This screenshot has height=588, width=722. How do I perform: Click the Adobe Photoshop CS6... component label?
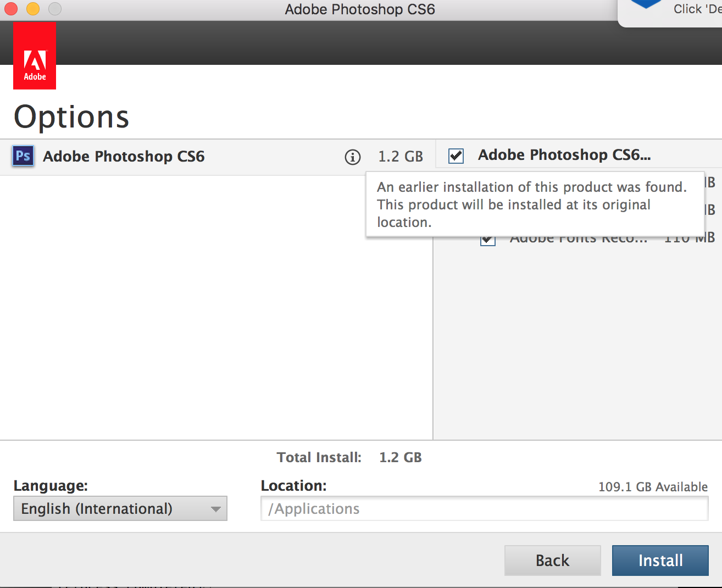(x=564, y=155)
